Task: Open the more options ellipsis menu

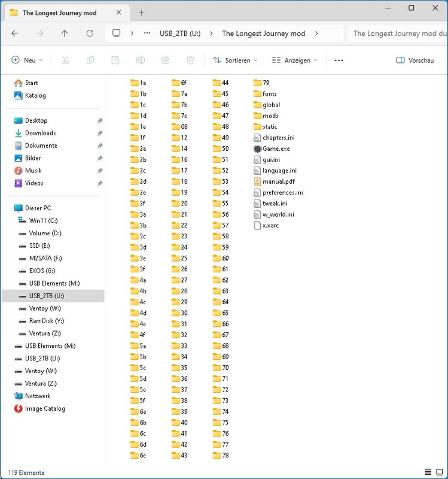Action: tap(339, 60)
